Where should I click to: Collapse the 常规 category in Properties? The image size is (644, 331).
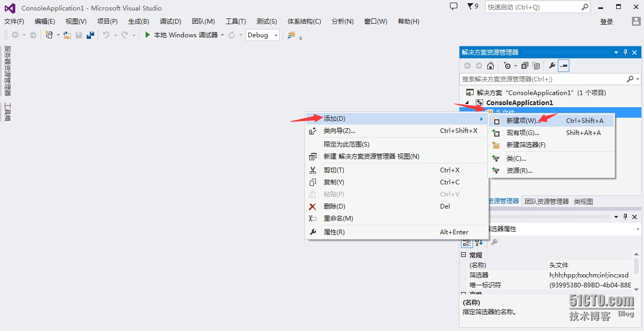(x=463, y=255)
